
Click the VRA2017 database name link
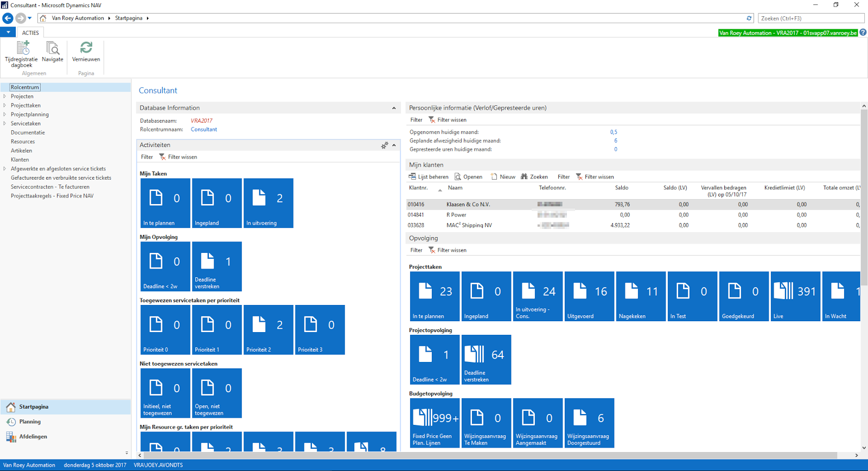(201, 120)
